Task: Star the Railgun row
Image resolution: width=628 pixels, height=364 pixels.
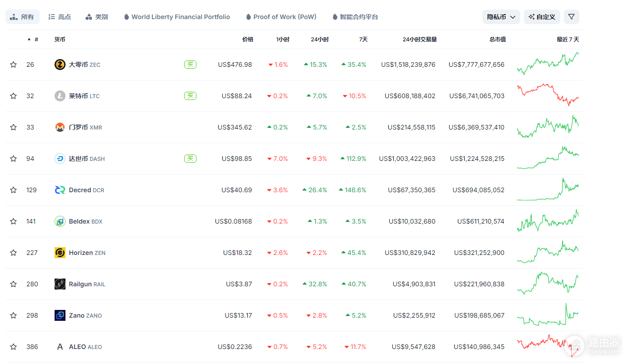Action: [x=13, y=284]
